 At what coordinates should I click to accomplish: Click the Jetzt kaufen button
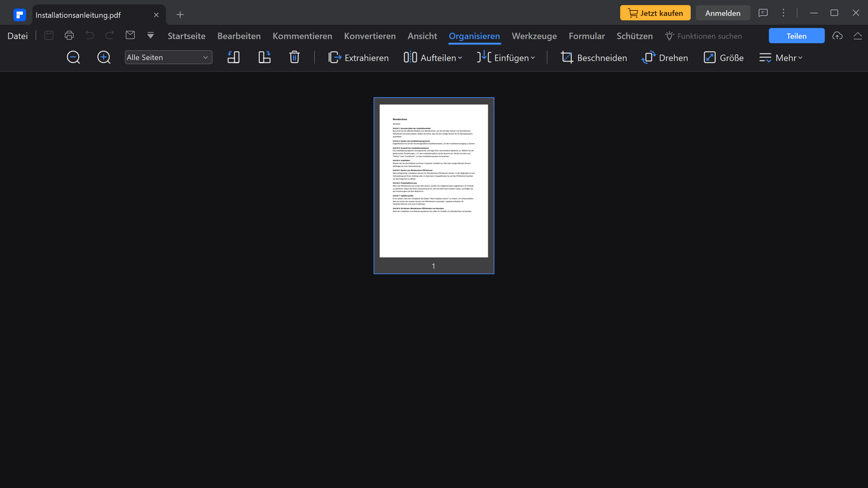[655, 13]
